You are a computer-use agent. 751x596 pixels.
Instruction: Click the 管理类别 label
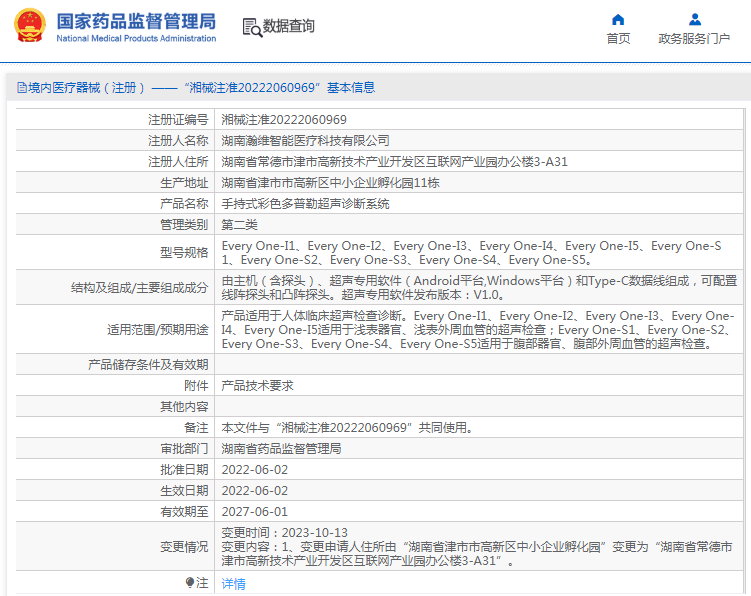tap(184, 225)
